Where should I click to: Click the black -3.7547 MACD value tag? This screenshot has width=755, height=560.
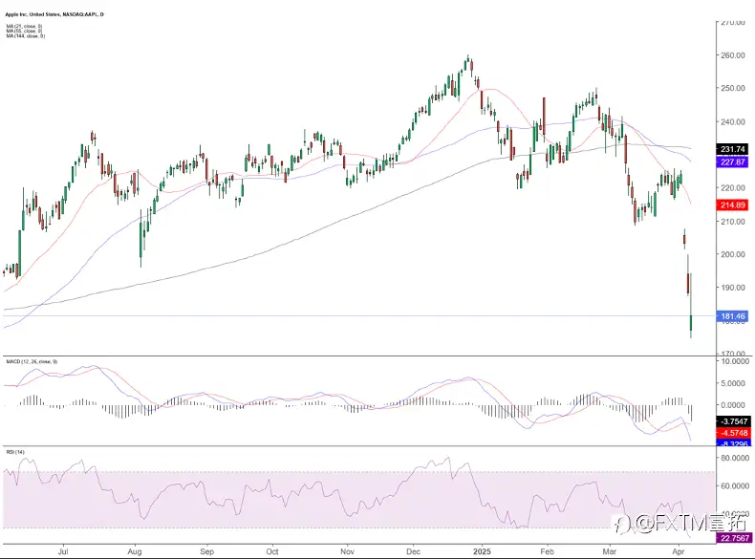(733, 421)
